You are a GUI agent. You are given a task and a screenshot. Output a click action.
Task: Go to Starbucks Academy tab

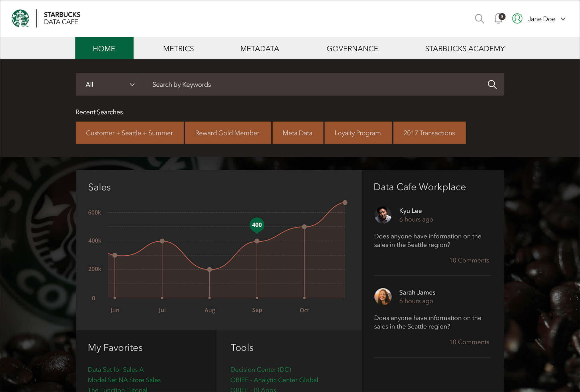464,49
